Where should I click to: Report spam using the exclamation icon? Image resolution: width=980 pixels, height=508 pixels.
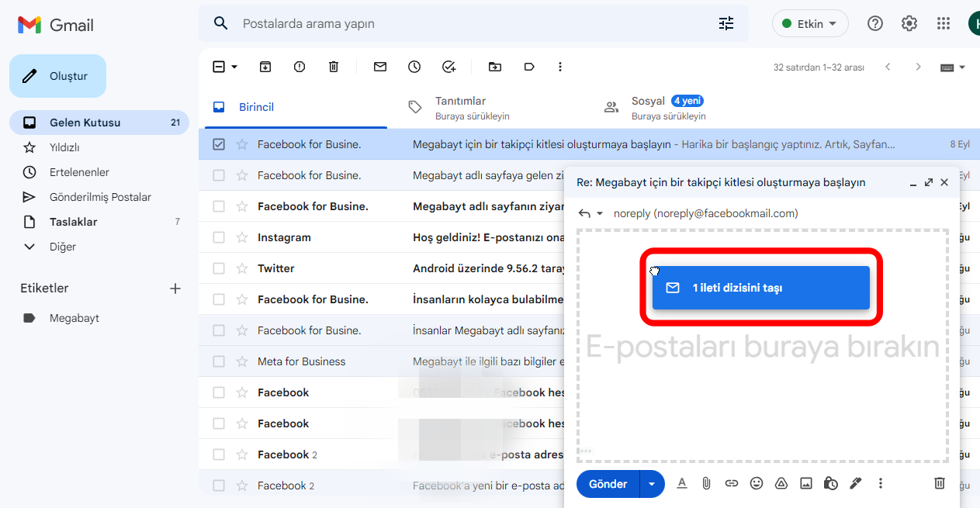coord(300,67)
